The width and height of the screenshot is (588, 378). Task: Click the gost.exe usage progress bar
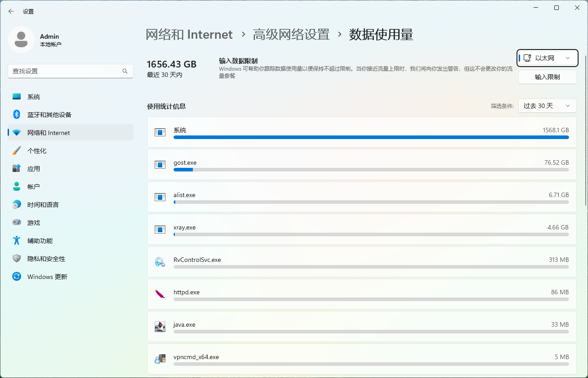(x=371, y=170)
